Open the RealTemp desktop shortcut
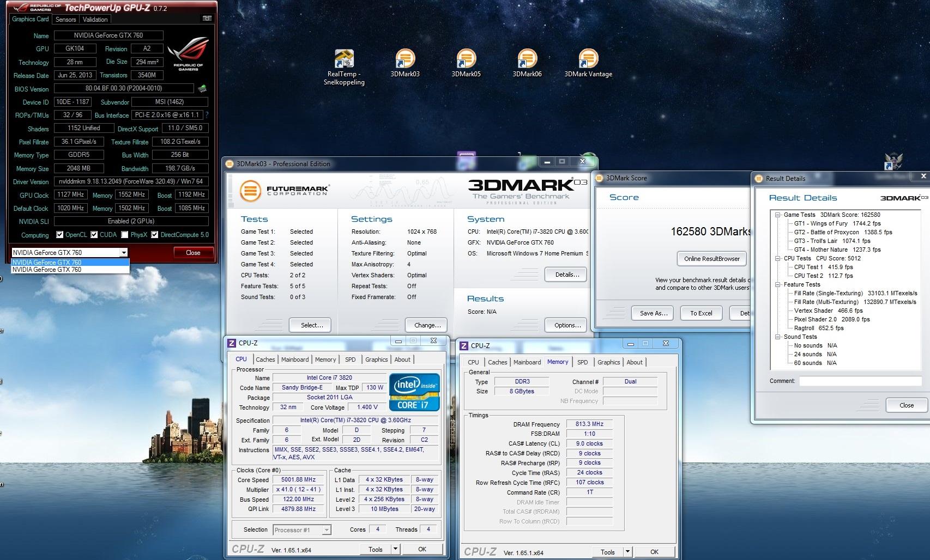Screen dimensions: 930x560 [x=343, y=68]
